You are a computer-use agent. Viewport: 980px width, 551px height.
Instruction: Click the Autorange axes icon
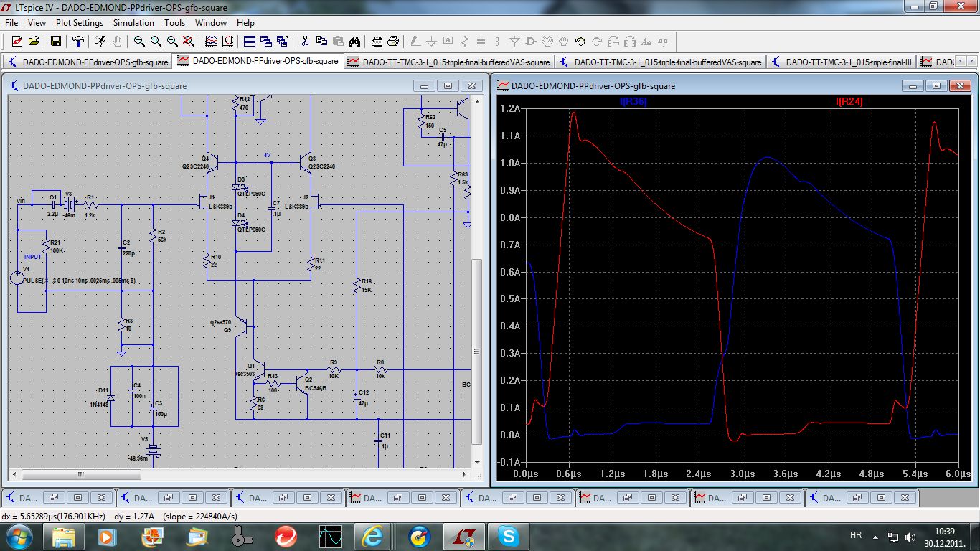(227, 42)
